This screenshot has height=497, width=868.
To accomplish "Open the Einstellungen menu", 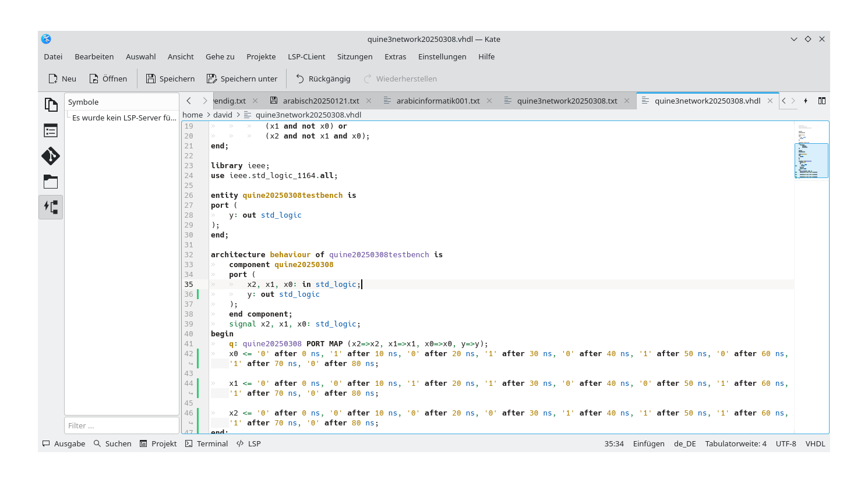I will [442, 56].
